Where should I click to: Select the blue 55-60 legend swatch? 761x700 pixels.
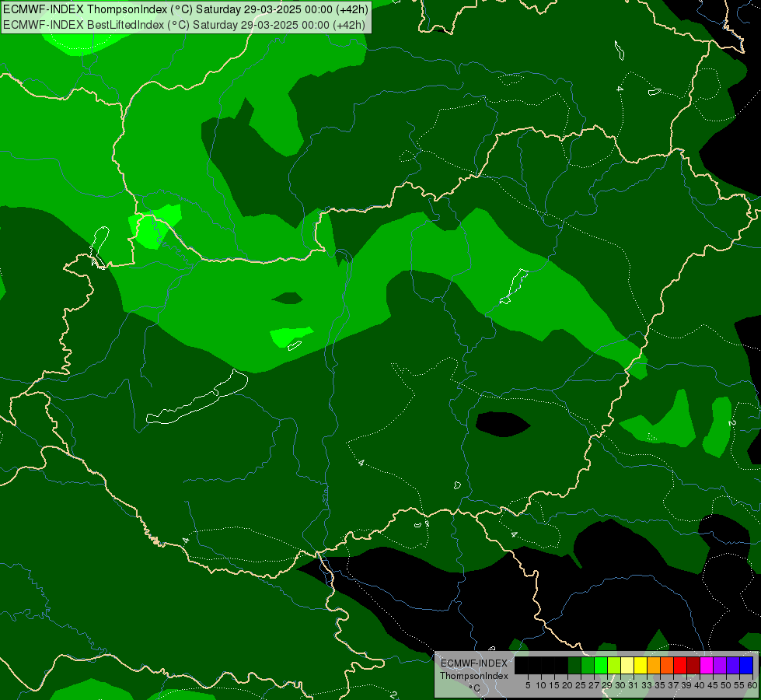(x=746, y=665)
